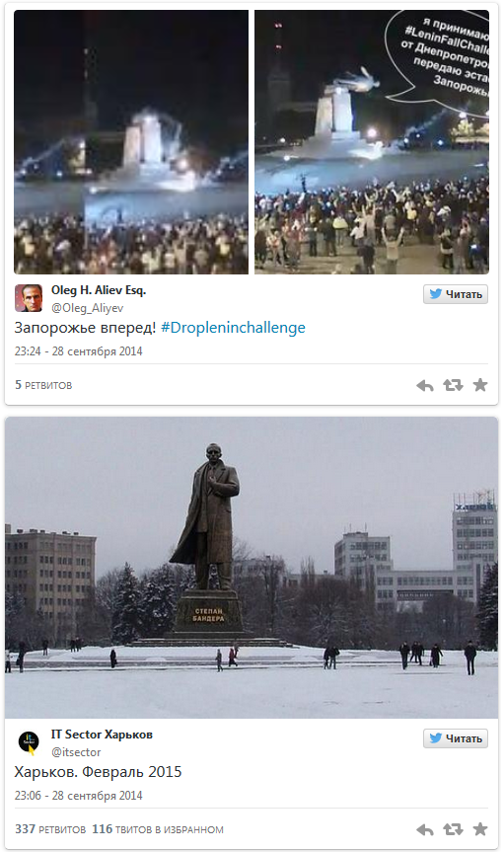Open the #Dropleninchallenge hashtag

click(233, 328)
